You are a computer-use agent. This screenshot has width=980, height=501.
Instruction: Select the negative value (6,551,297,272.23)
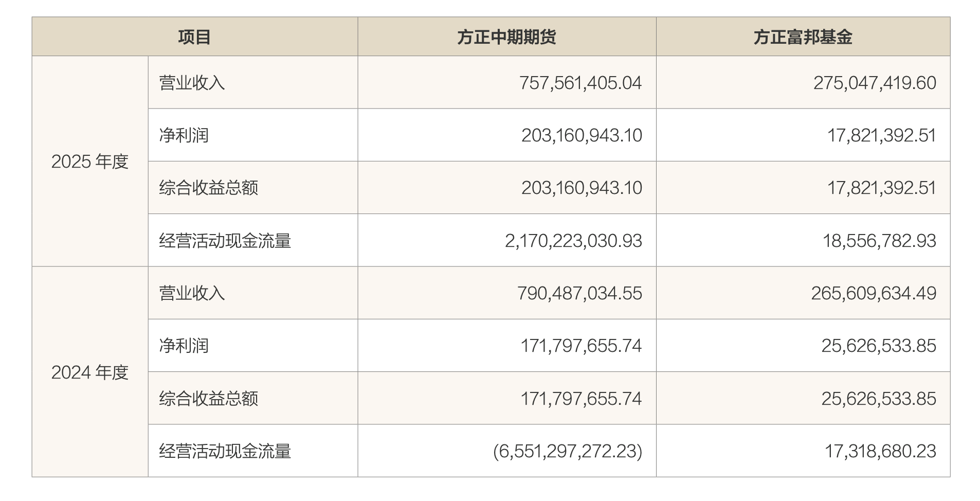568,451
